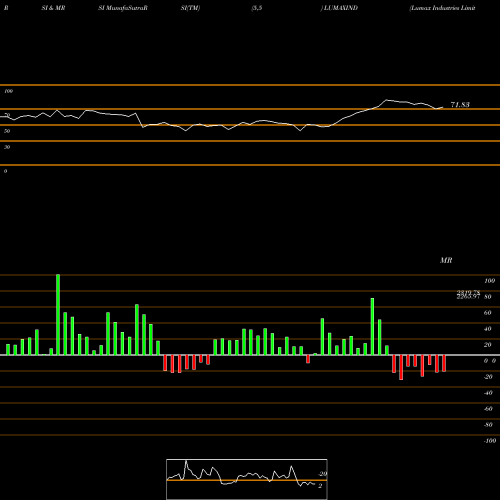
Task: Click the 30 label on RSI axis
Action: (x=7, y=147)
